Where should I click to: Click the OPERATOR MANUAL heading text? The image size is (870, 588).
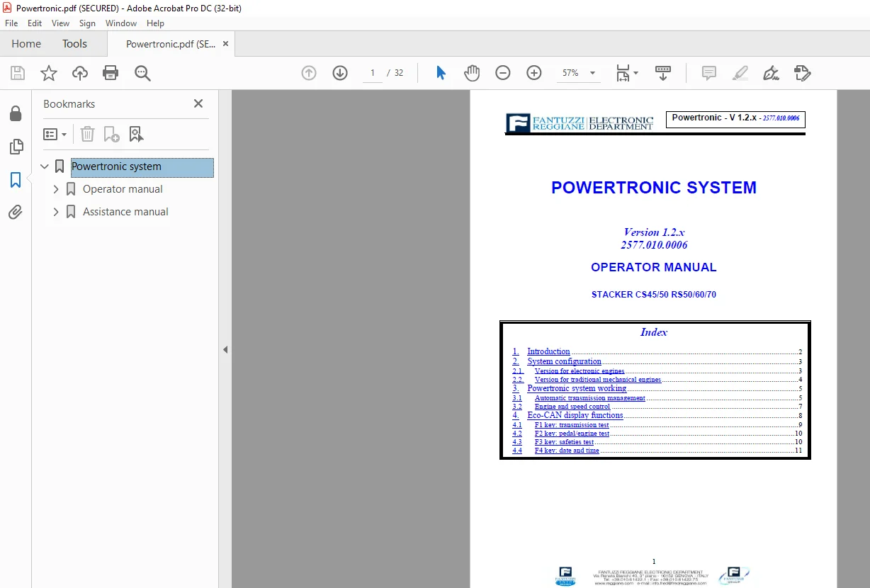pyautogui.click(x=654, y=267)
